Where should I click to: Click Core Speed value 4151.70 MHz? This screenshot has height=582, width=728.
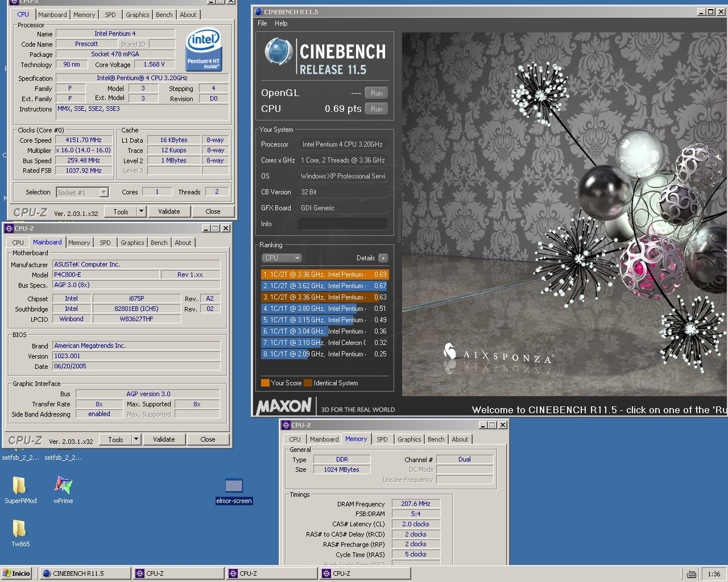(x=84, y=140)
